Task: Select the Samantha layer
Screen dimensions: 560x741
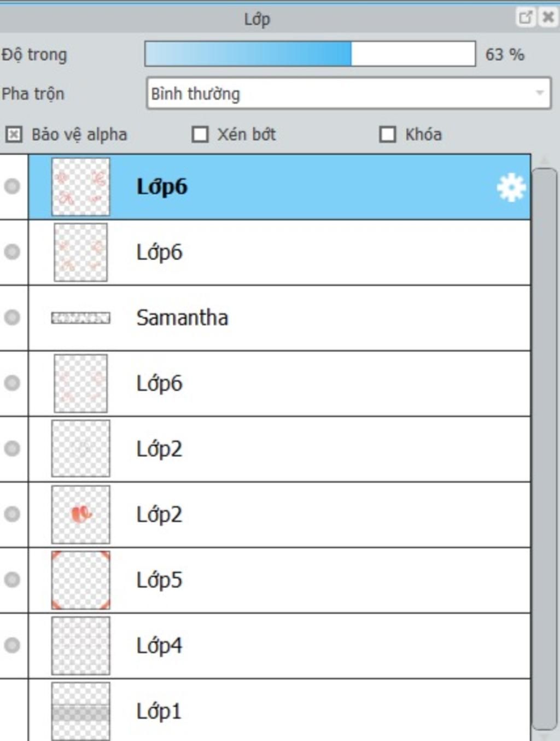Action: 279,318
